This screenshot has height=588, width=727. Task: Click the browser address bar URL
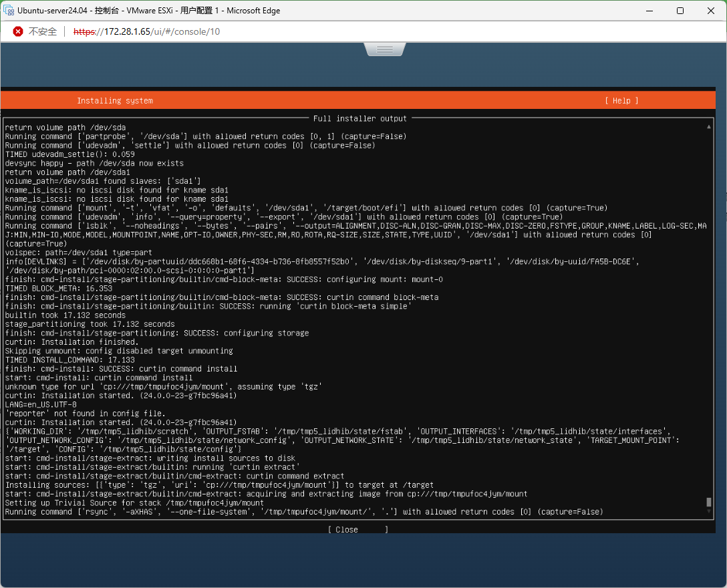(x=146, y=31)
